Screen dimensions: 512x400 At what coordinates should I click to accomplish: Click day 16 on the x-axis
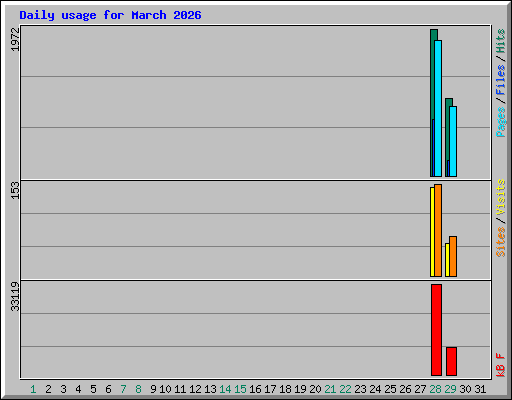[255, 389]
